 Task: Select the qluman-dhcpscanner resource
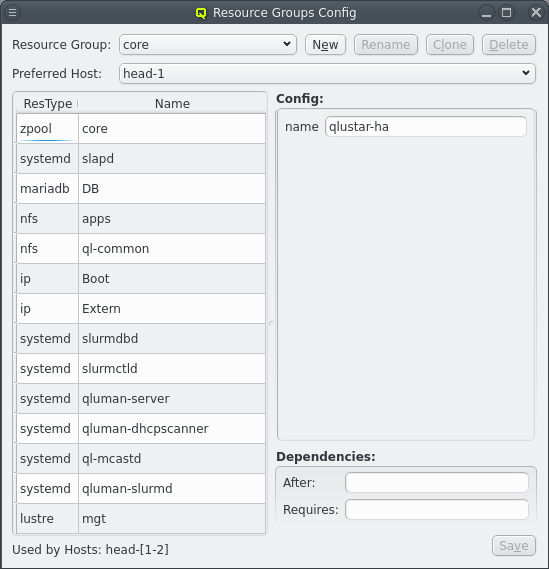pos(141,429)
